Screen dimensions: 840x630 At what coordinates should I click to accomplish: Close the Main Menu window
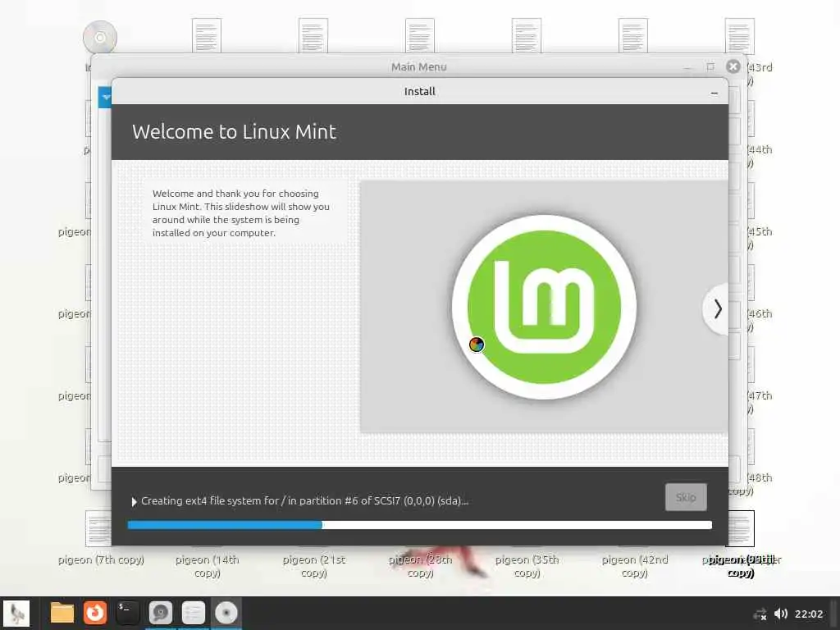pyautogui.click(x=733, y=66)
